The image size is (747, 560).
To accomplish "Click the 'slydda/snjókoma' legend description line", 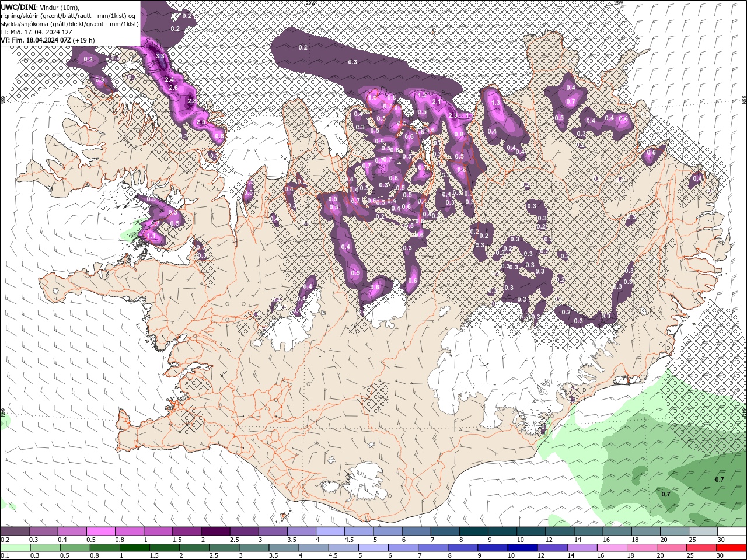I will click(x=69, y=24).
